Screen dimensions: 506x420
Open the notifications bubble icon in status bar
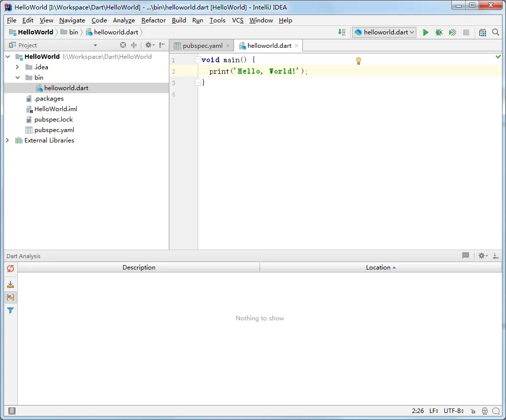(496, 411)
